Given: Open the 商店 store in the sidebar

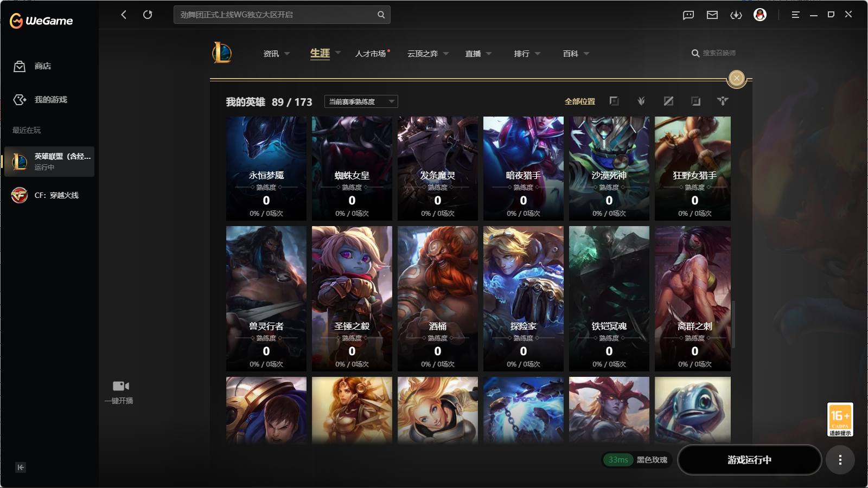Looking at the screenshot, I should pos(33,66).
